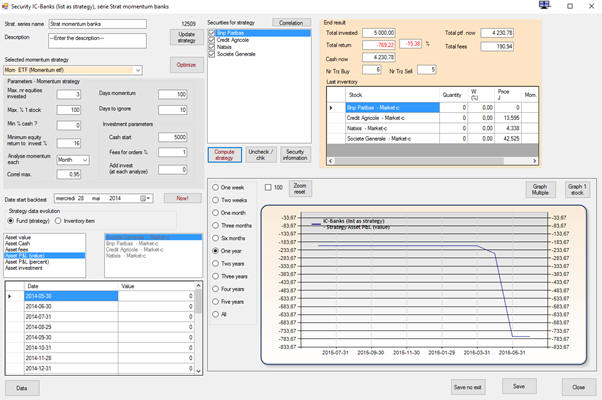Click the Graph Multiple button

tap(540, 190)
